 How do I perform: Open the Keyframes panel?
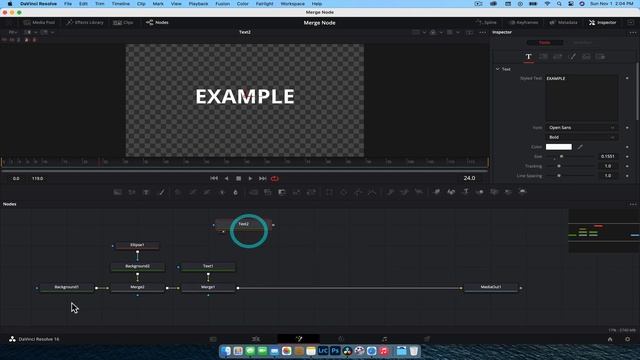coord(524,22)
